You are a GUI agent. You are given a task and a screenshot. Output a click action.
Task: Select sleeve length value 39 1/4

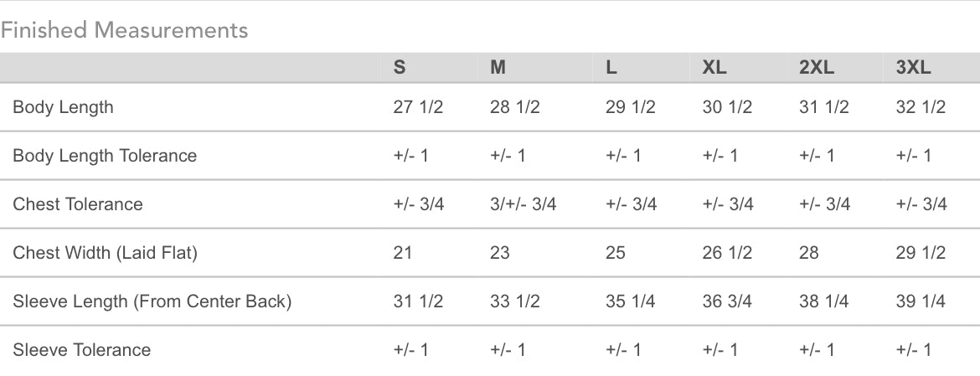[921, 301]
